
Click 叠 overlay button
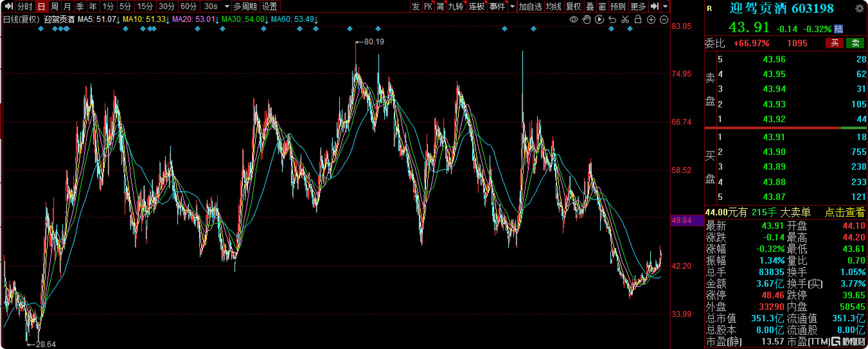[590, 6]
